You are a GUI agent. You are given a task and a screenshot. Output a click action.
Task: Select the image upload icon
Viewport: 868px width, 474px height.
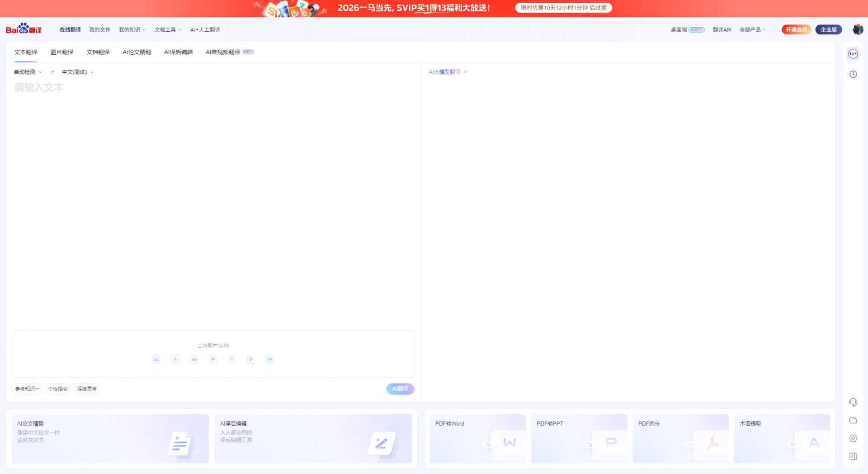[x=156, y=359]
